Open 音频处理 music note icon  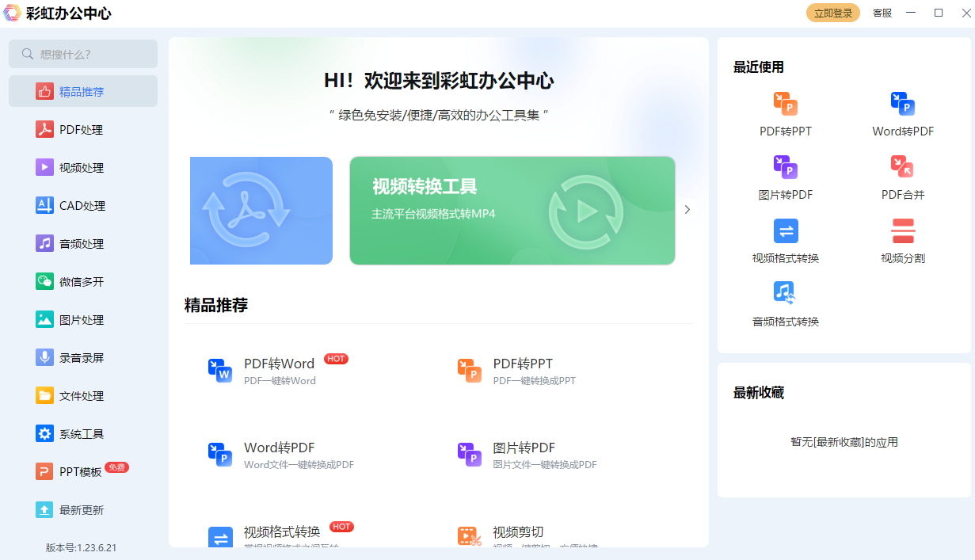(x=44, y=243)
